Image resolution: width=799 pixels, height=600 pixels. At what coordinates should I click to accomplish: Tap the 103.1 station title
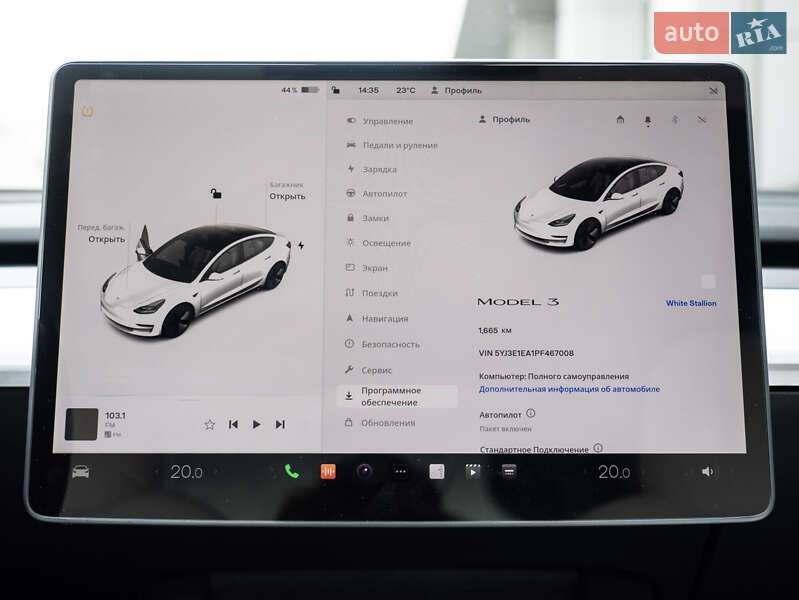click(116, 415)
